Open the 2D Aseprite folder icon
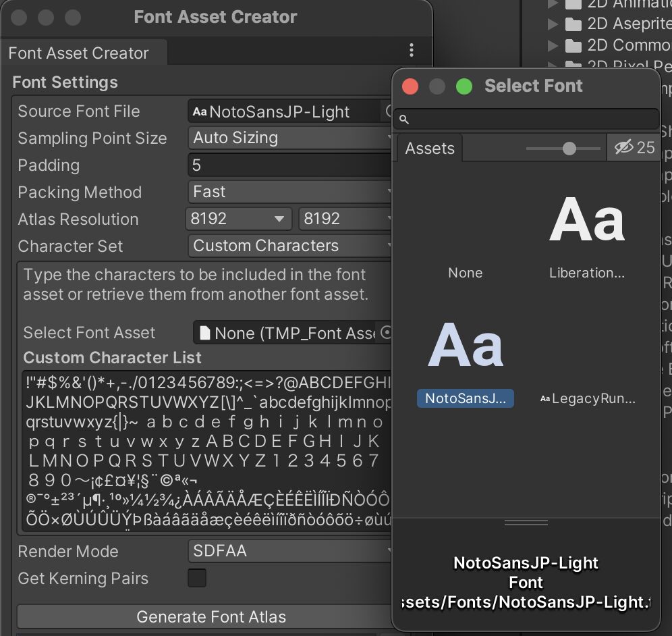672x636 pixels. 573,24
